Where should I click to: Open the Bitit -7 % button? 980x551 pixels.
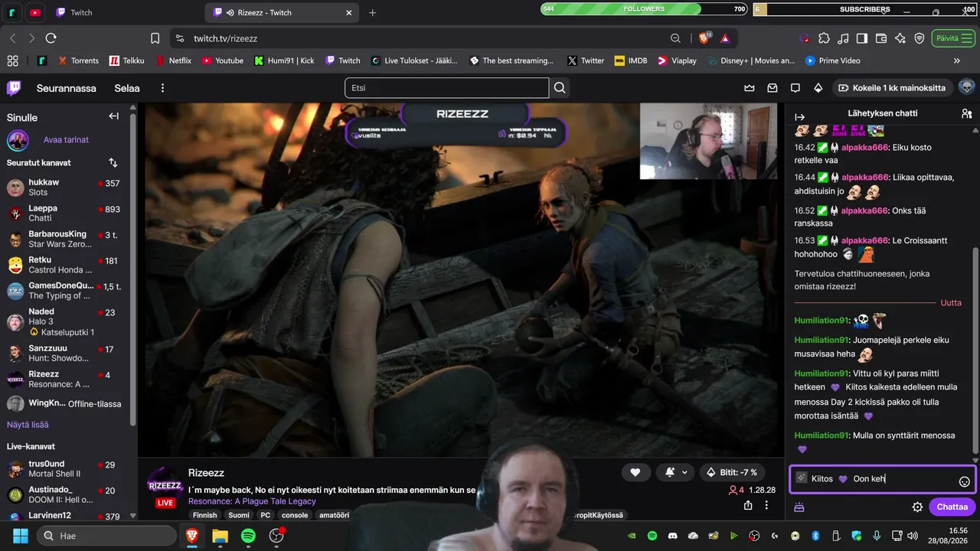[x=733, y=472]
